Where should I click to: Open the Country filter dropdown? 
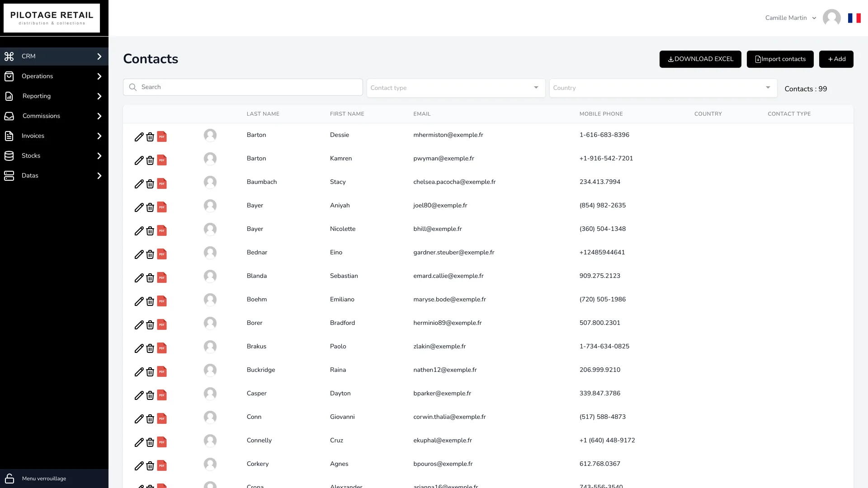point(663,88)
